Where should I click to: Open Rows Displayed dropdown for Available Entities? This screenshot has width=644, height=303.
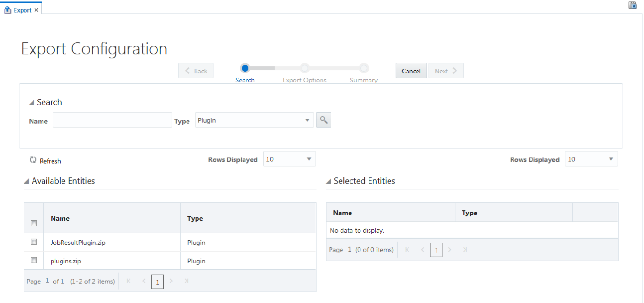289,159
